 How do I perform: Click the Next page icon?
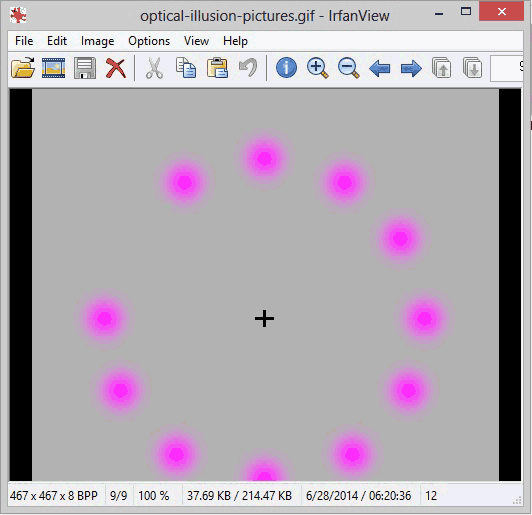click(472, 68)
